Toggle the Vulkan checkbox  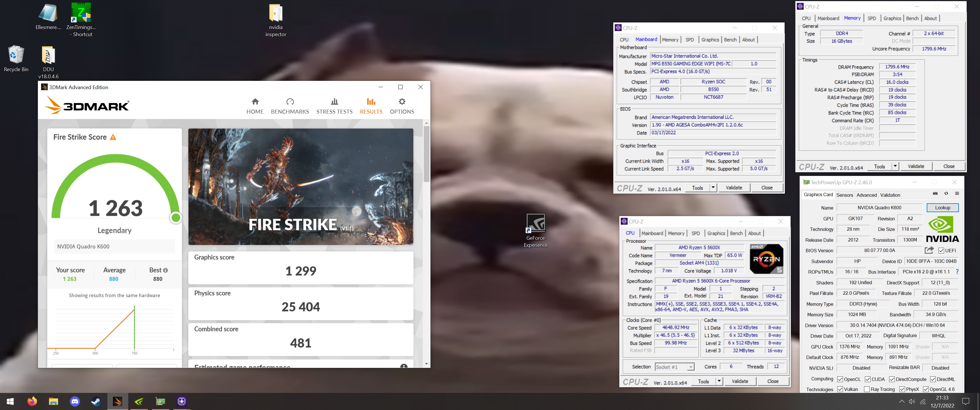840,389
